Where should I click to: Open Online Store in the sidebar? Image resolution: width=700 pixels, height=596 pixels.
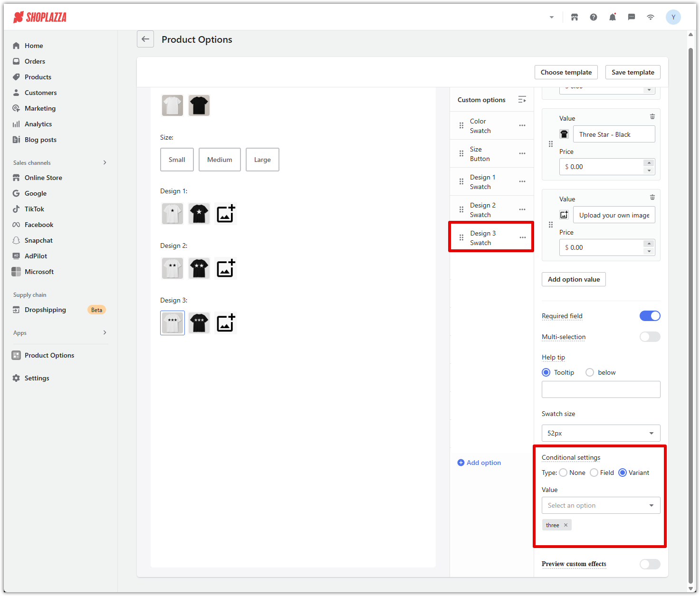[x=43, y=178]
